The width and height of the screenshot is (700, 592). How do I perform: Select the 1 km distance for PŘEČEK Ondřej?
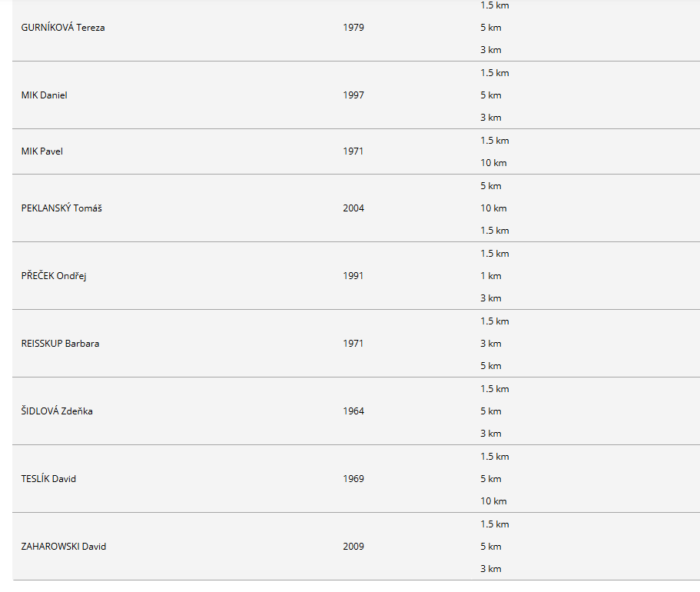[x=491, y=276]
